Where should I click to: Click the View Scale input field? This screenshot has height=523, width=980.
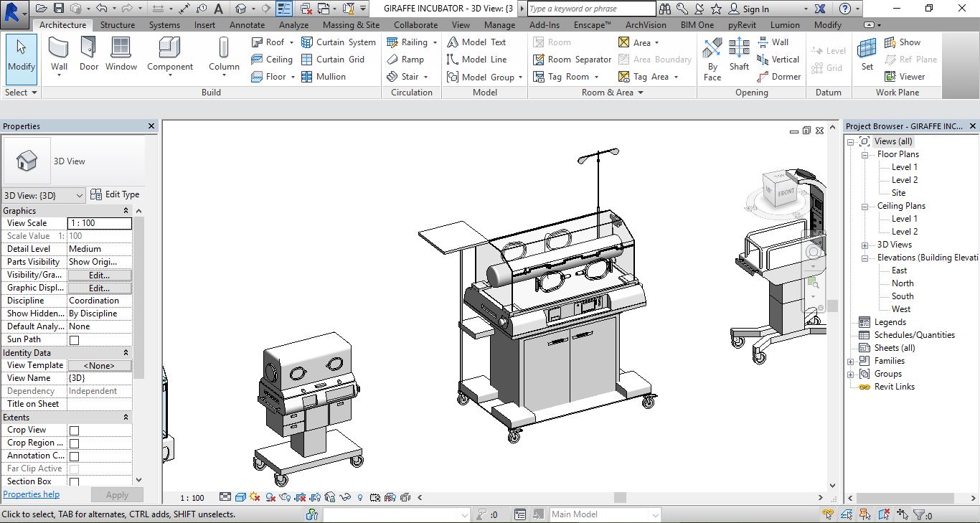(x=99, y=223)
